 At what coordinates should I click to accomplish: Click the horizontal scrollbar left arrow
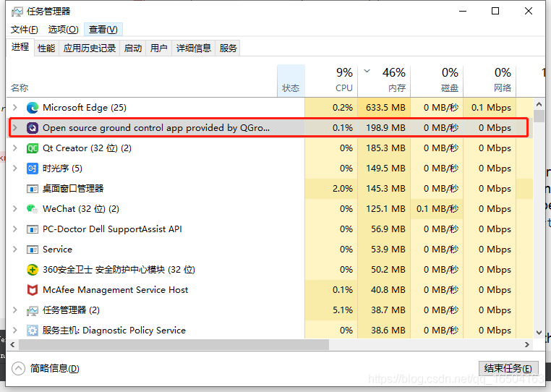12,344
